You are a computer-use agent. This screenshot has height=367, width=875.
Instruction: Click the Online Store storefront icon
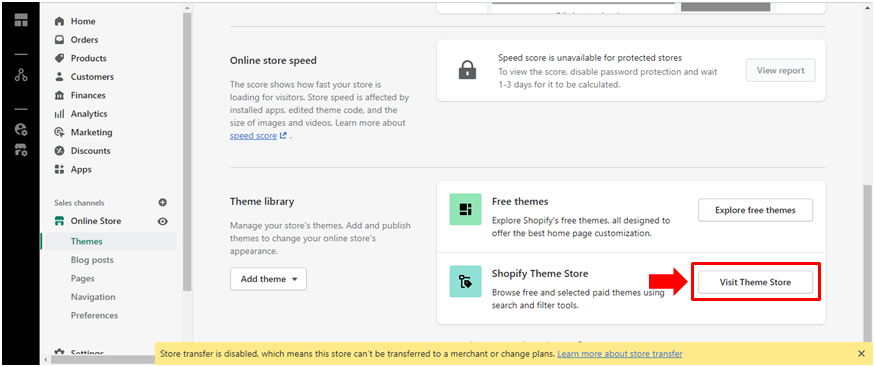(x=59, y=221)
